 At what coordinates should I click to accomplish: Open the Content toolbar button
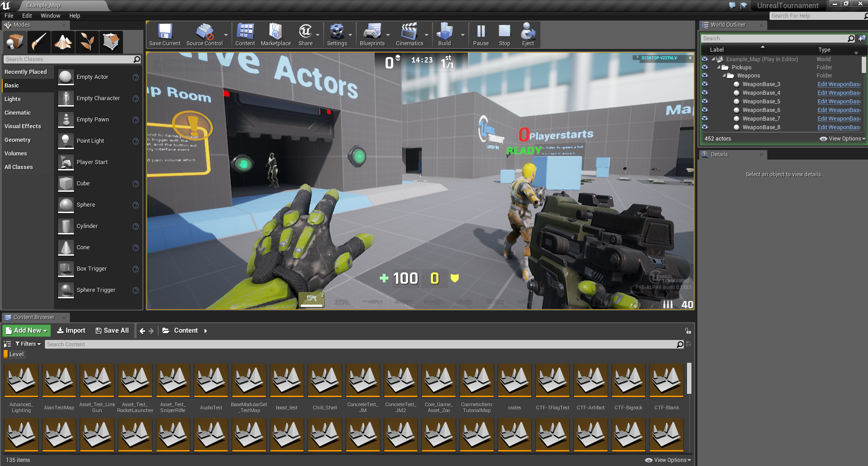tap(245, 35)
